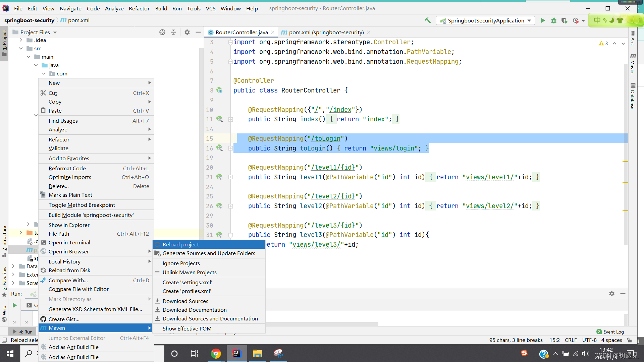Hide the Project panel with minus icon
Viewport: 644px width, 362px height.
click(198, 32)
